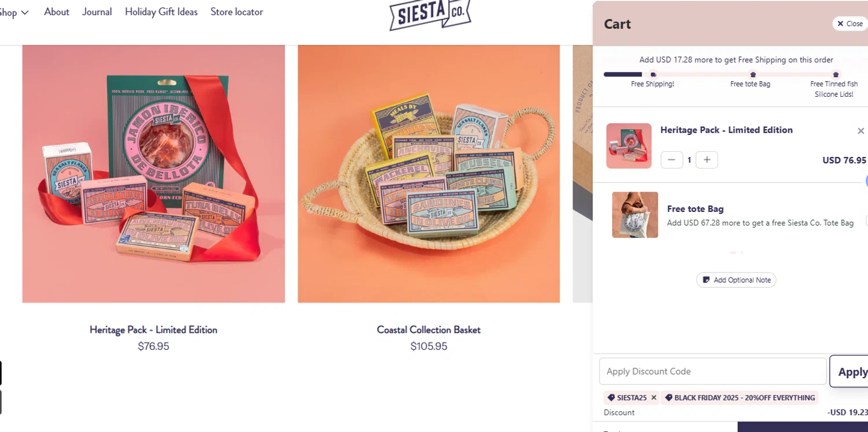Remove the SIESTA25 discount code tag
This screenshot has width=868, height=432.
click(653, 398)
